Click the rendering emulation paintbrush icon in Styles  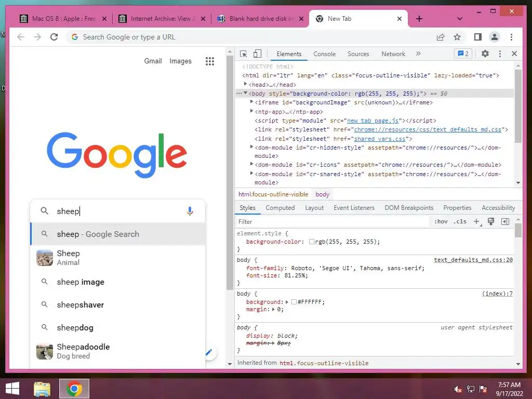tap(491, 221)
